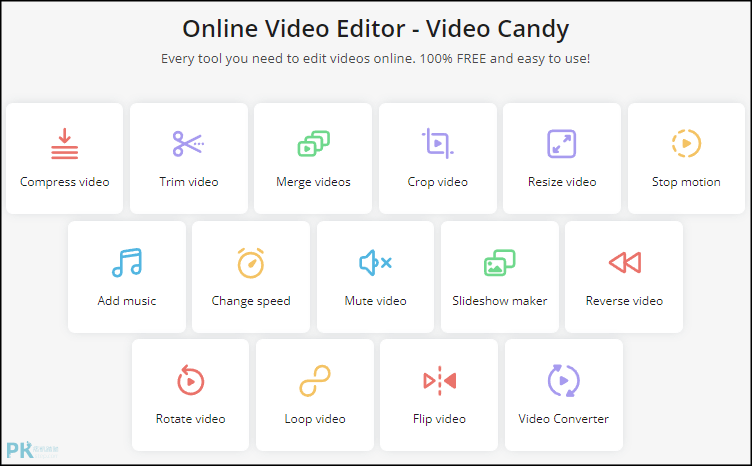Image resolution: width=752 pixels, height=466 pixels.
Task: Select the Mute video label
Action: (x=376, y=301)
